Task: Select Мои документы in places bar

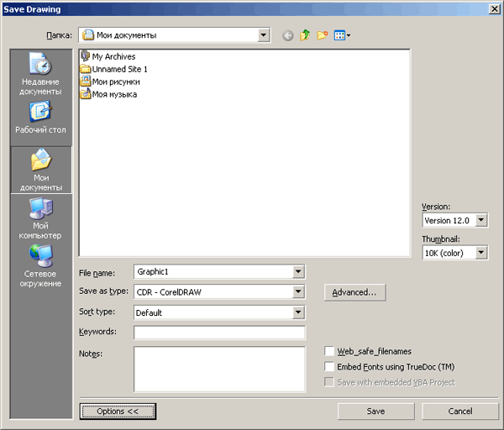Action: coord(41,170)
